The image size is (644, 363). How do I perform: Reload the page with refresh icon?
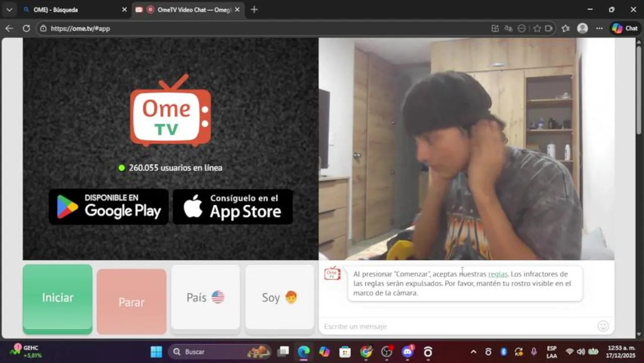(26, 28)
